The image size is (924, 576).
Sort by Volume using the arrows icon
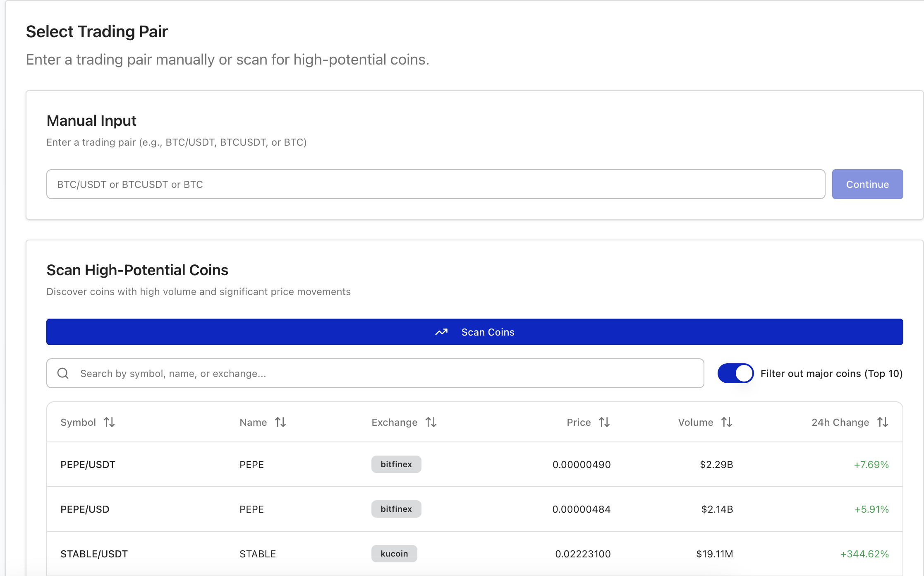point(727,422)
